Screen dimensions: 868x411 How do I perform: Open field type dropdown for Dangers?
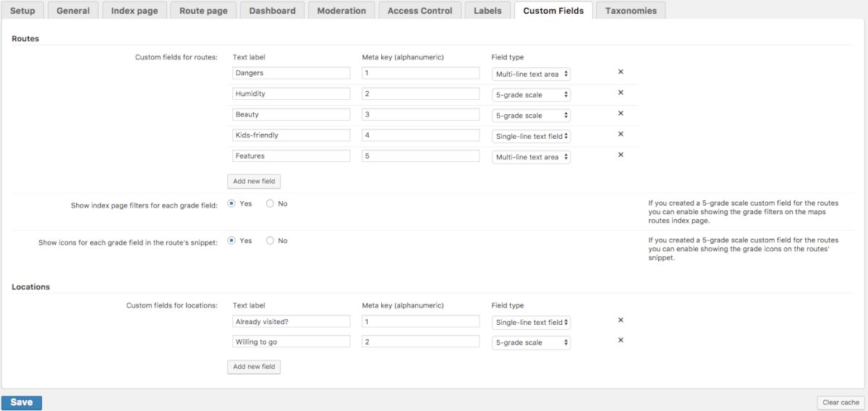[531, 74]
